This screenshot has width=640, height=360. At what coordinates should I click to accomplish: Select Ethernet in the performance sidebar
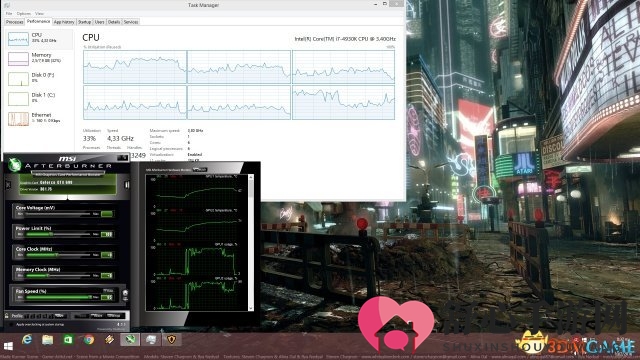coord(40,118)
